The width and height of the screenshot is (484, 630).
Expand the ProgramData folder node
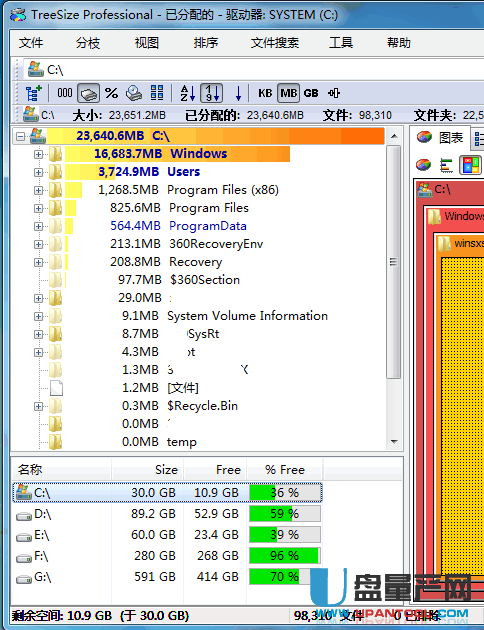coord(38,227)
